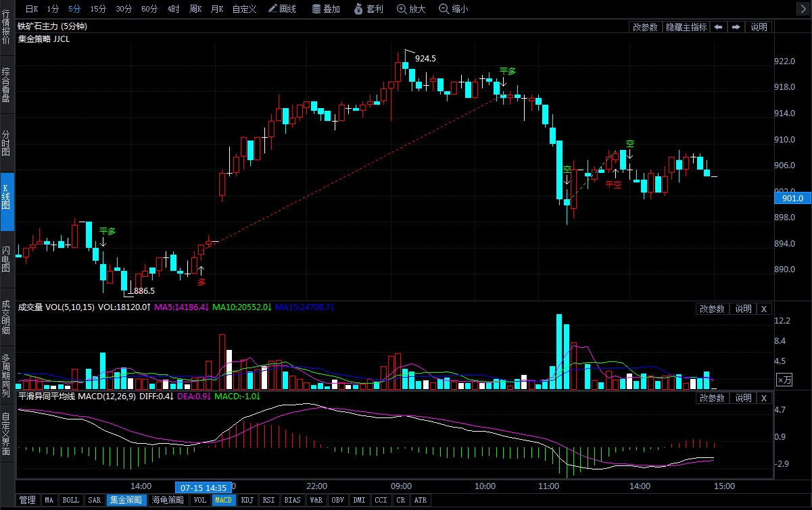Open 闪电图 sidebar view
Screen dimensions: 812x510
pyautogui.click(x=6, y=259)
